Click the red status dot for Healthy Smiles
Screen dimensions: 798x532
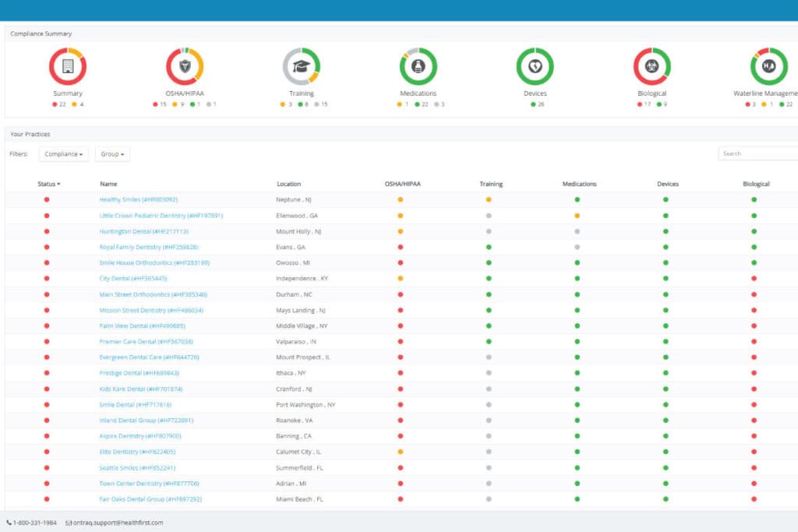click(47, 200)
